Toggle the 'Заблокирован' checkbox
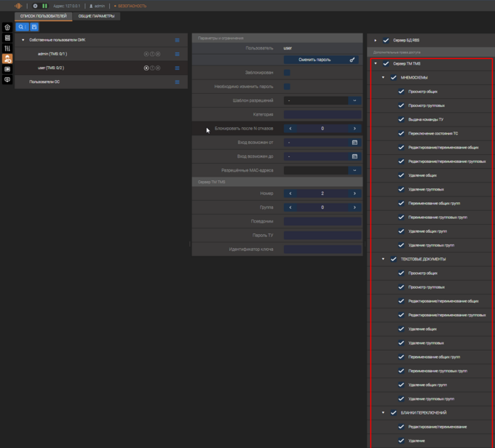The width and height of the screenshot is (495, 448). point(287,73)
